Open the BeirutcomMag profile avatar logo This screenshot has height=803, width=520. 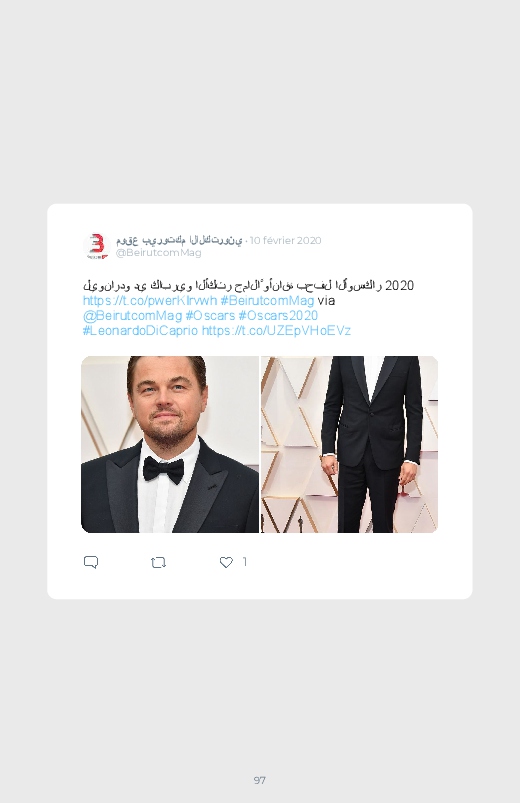96,246
